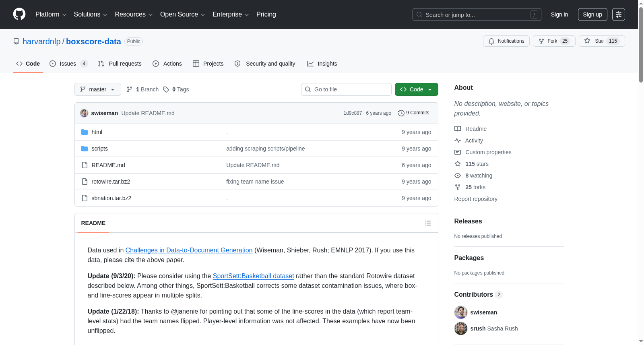
Task: Open the master branch switcher dropdown
Action: 98,89
